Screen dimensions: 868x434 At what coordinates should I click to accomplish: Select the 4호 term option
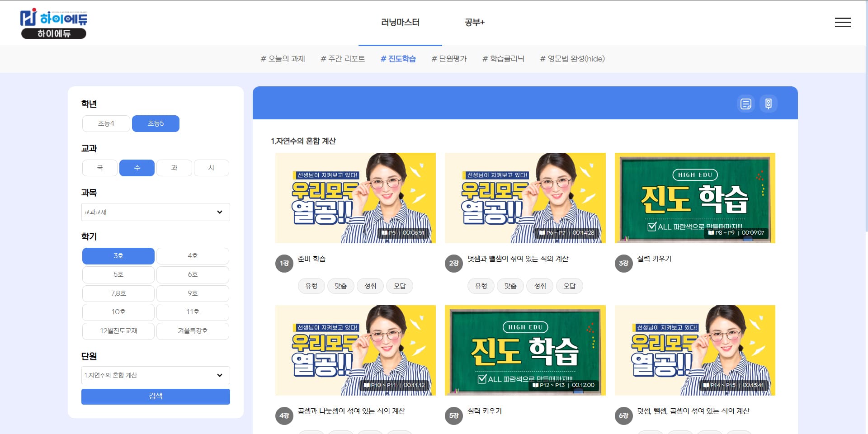tap(193, 256)
